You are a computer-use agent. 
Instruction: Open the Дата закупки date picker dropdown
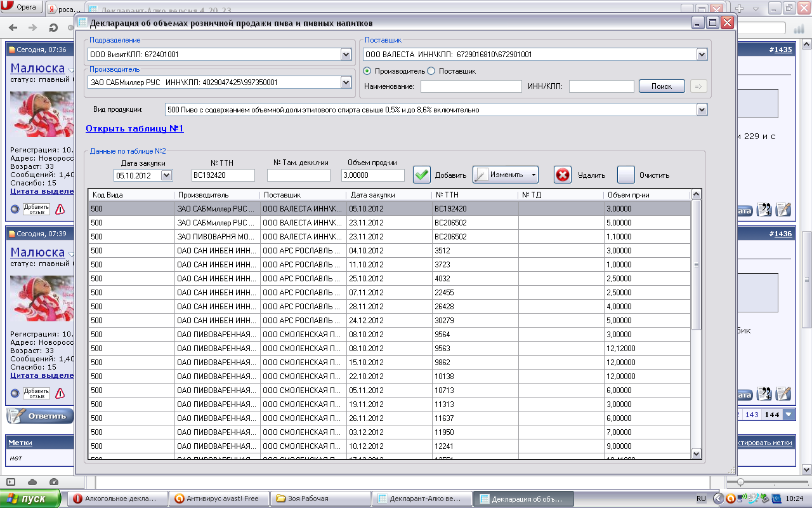(167, 175)
